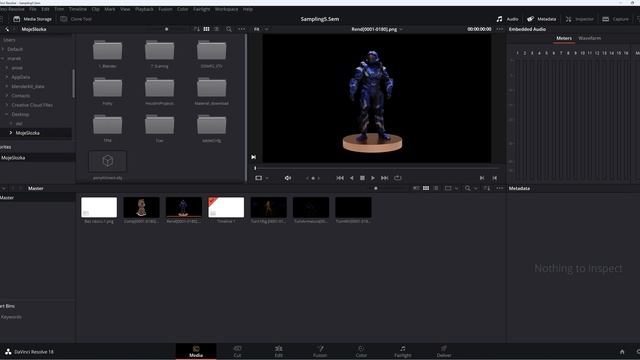
Task: Select the Rend[0001-0180] clip thumbnail
Action: pos(184,207)
